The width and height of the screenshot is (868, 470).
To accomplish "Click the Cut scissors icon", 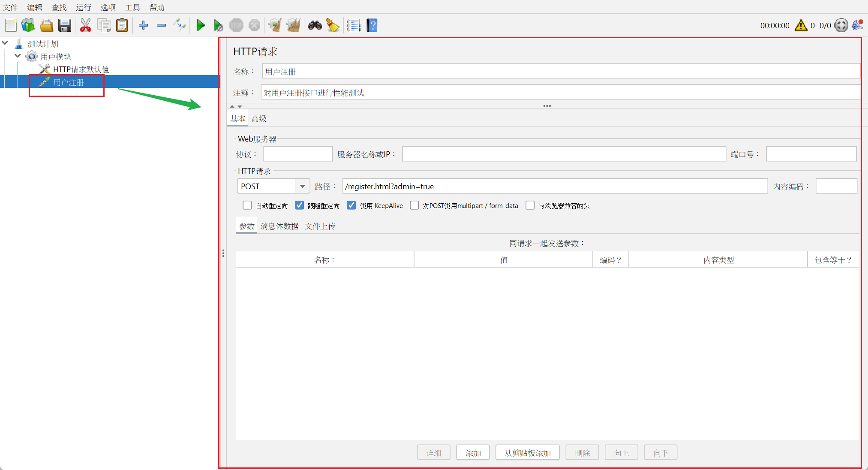I will point(86,25).
